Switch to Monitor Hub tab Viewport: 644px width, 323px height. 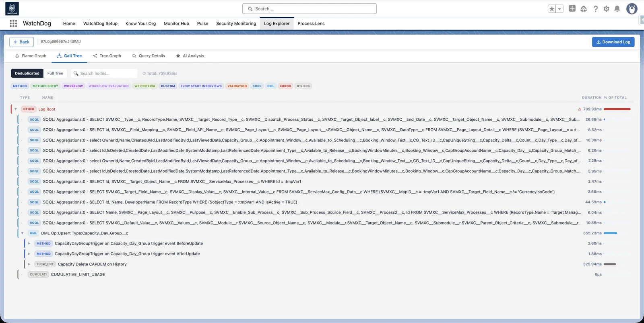(x=176, y=23)
